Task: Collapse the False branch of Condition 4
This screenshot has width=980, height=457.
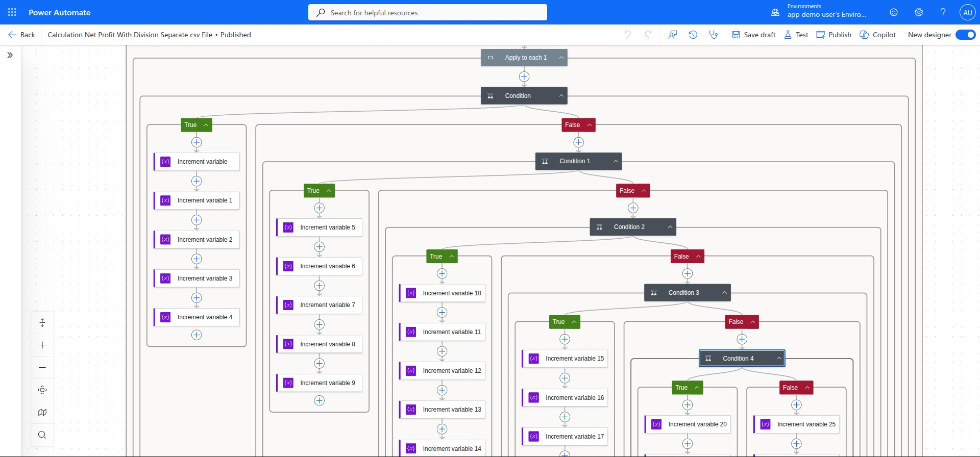Action: tap(807, 388)
